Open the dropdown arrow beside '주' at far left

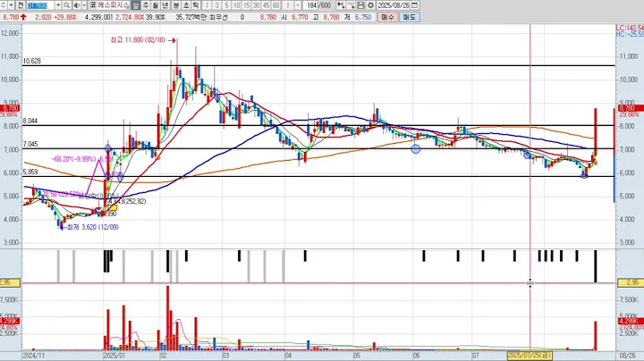click(11, 5)
